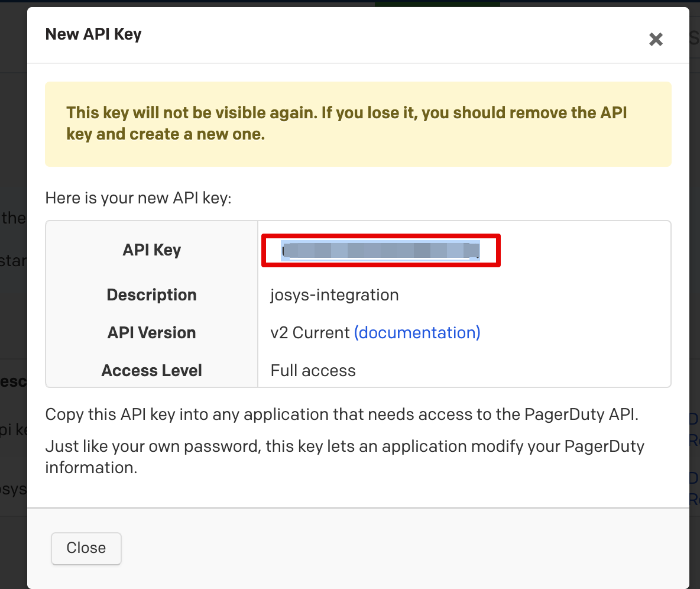Viewport: 700px width, 589px height.
Task: Select the 'v2 Current' version text
Action: click(x=310, y=333)
